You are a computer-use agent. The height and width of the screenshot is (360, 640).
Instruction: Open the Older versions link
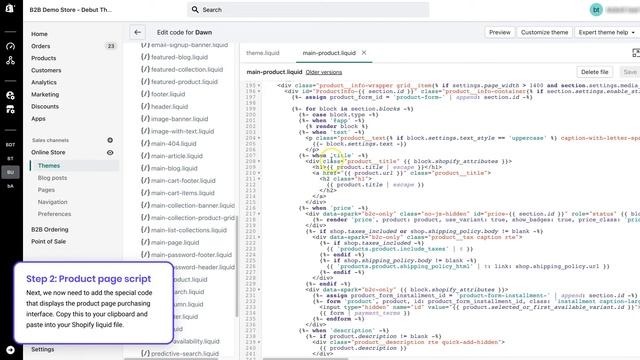324,72
